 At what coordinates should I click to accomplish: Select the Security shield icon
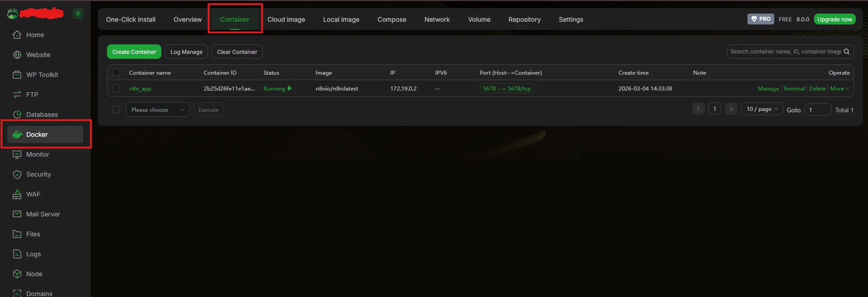point(17,174)
